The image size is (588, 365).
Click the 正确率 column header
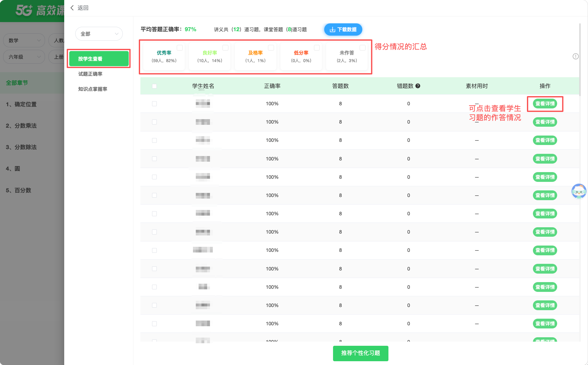pyautogui.click(x=272, y=86)
